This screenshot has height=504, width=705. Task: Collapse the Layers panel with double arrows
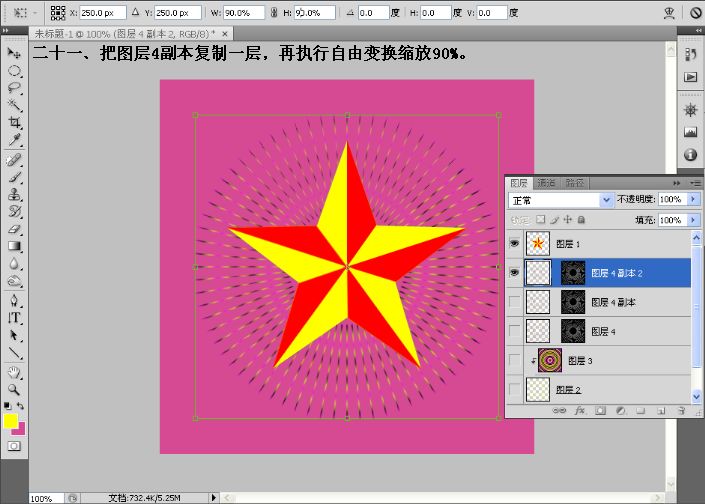[x=677, y=183]
